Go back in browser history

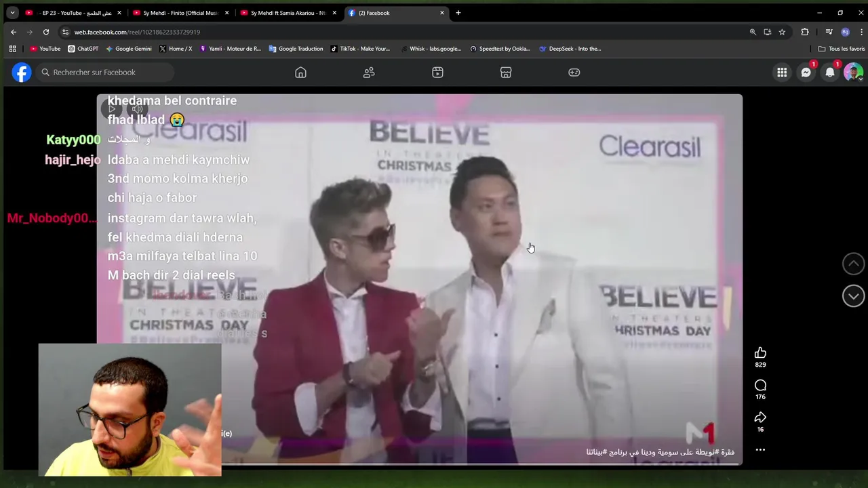coord(14,32)
